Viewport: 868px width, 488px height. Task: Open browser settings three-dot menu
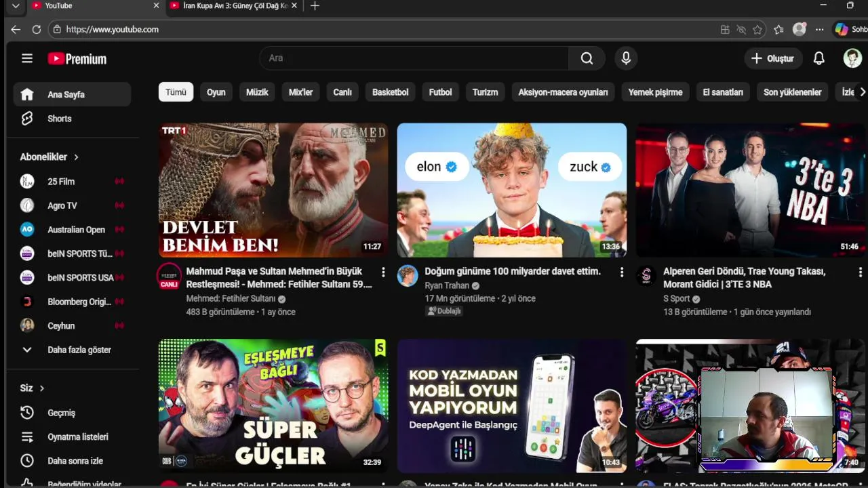[820, 29]
